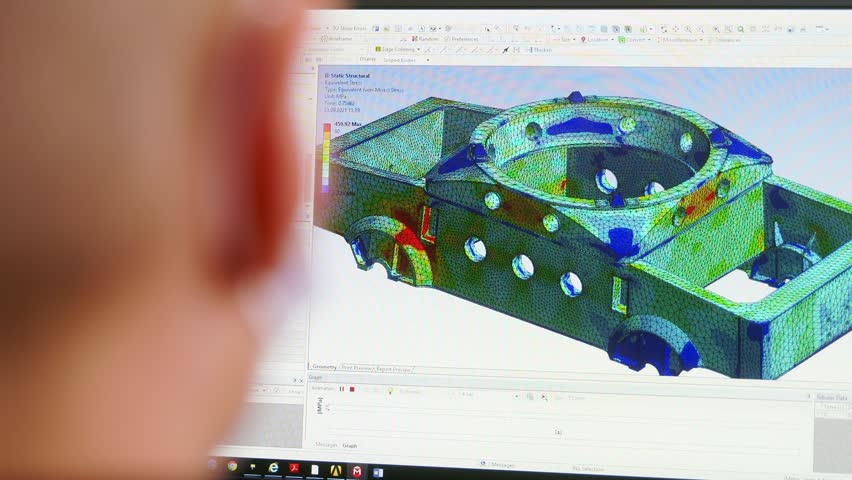Click the light bulb icon in Graph toolbar

pos(390,391)
